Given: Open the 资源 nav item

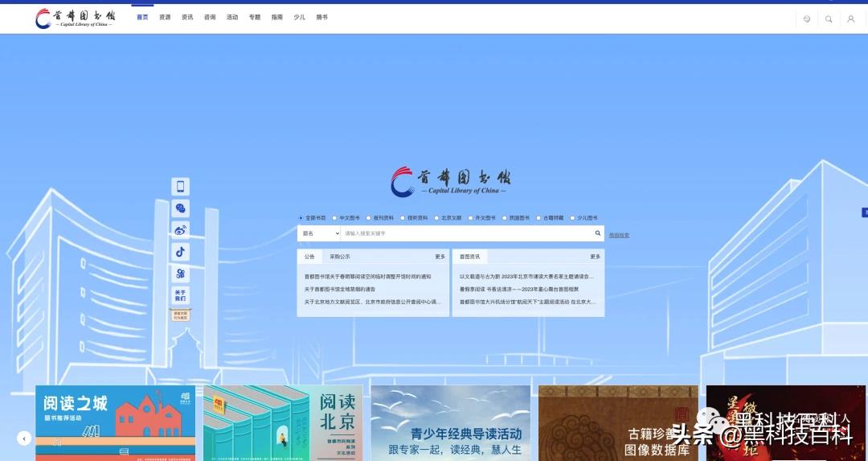Looking at the screenshot, I should click(x=165, y=17).
